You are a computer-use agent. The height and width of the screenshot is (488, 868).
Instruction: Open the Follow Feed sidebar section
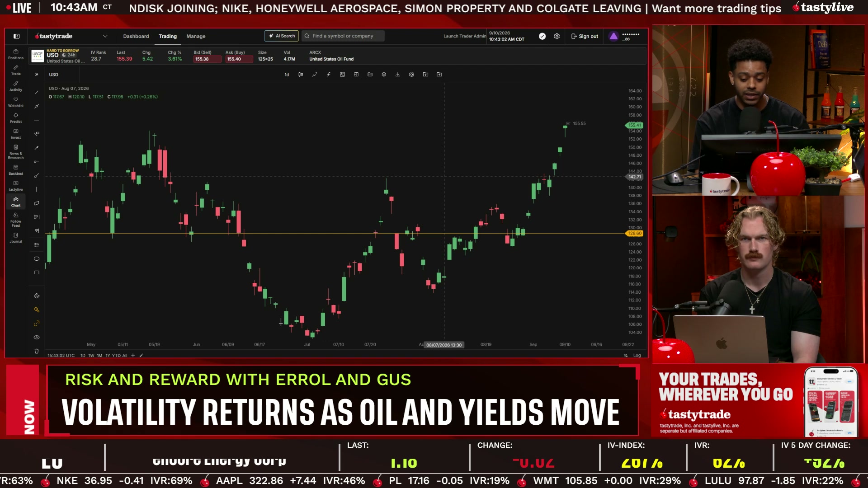coord(16,220)
